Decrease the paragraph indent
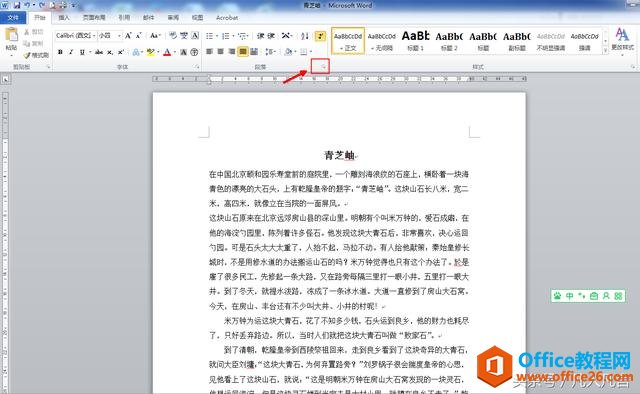This screenshot has height=394, width=640. pos(260,36)
